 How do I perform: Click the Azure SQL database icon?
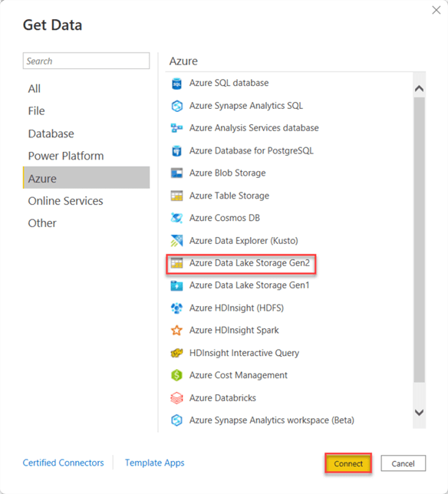coord(176,84)
